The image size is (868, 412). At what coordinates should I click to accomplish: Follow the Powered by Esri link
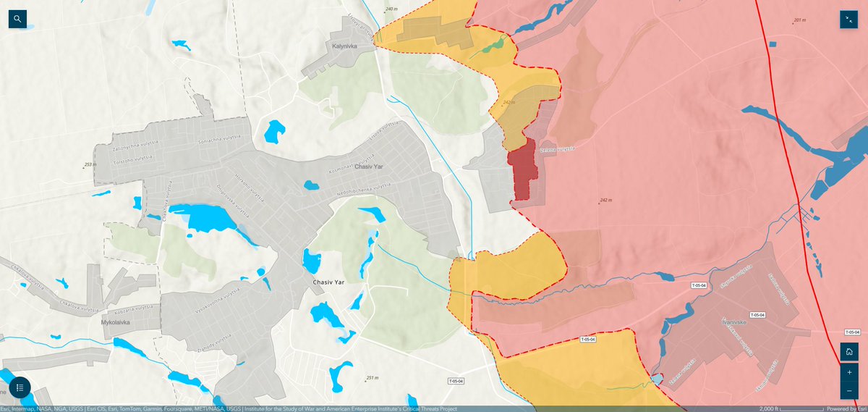[845, 408]
